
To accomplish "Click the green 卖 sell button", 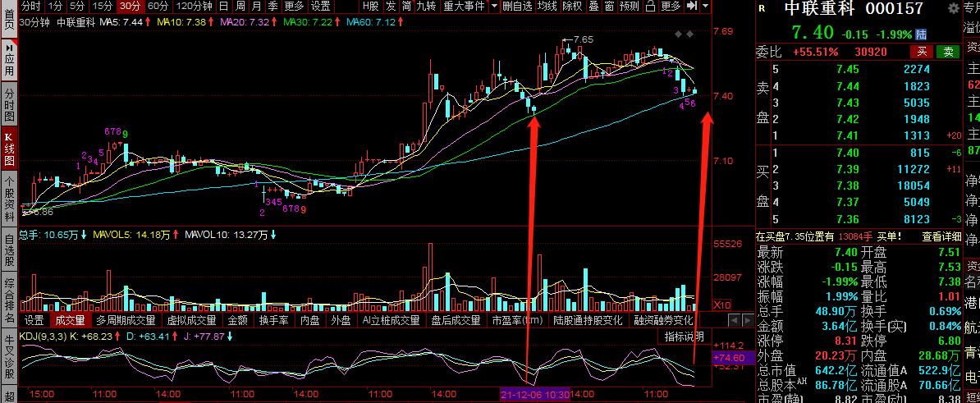I will point(948,52).
